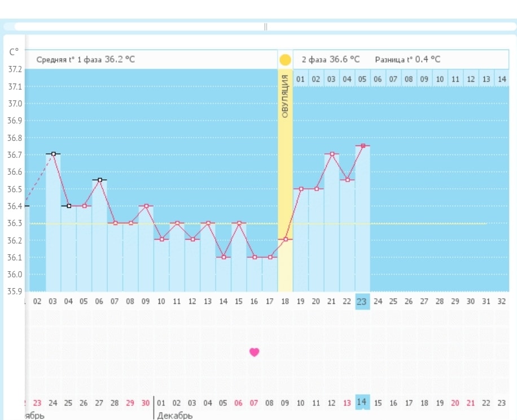Image resolution: width=517 pixels, height=420 pixels.
Task: Click the pink heart icon on December 07
Action: (x=254, y=352)
